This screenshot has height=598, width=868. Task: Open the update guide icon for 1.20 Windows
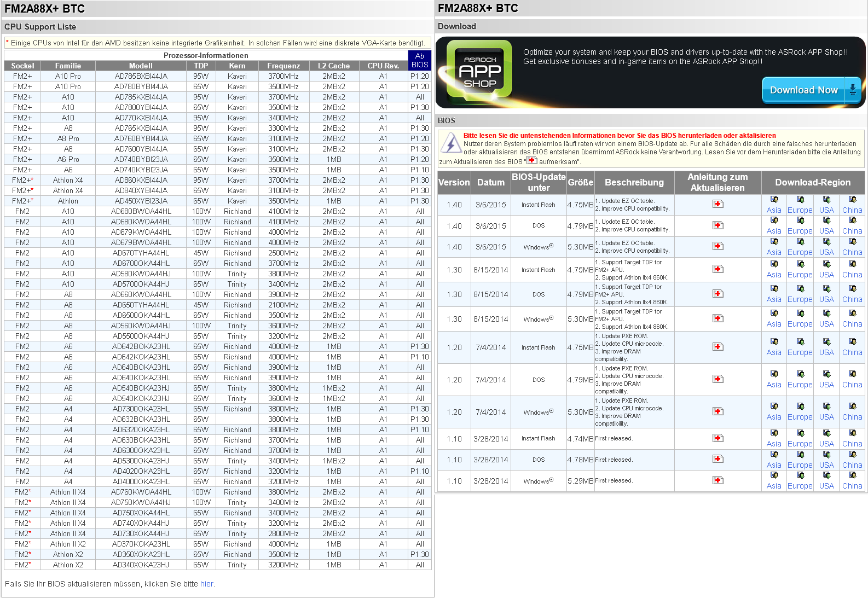718,411
